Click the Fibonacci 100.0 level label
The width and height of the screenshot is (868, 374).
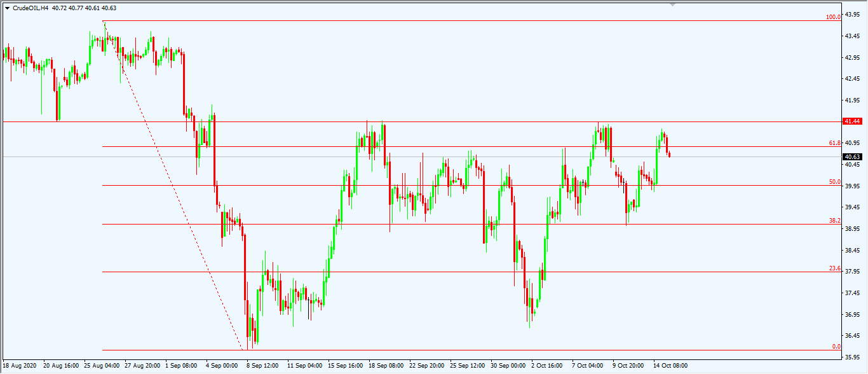[833, 17]
